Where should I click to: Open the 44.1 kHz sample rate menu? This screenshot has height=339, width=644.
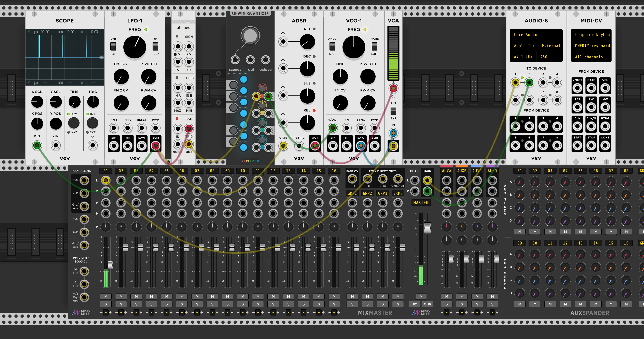[x=523, y=57]
